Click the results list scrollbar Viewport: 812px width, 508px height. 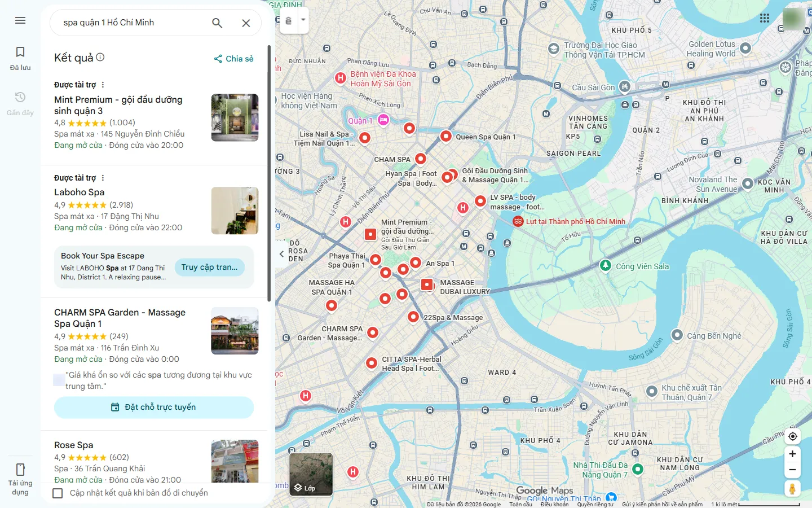[x=269, y=174]
